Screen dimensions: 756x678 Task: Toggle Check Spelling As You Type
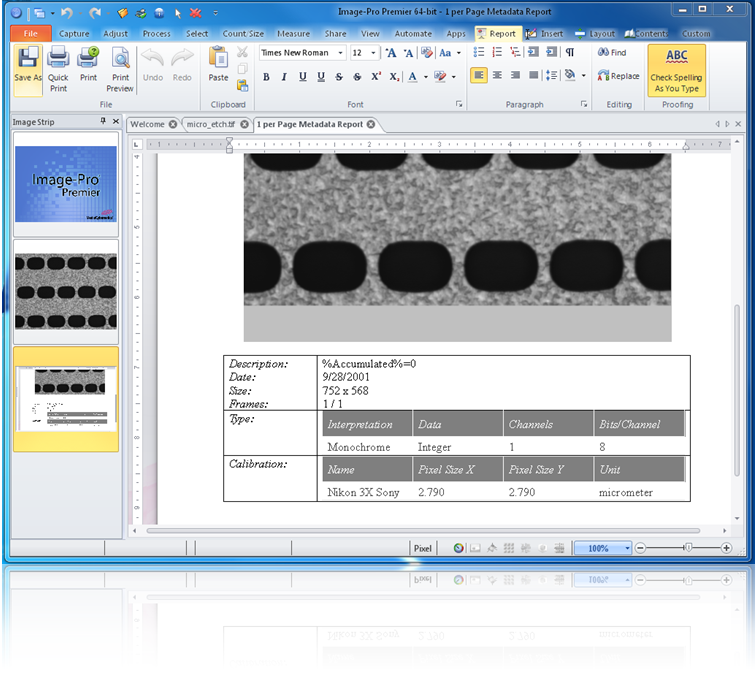coord(676,70)
